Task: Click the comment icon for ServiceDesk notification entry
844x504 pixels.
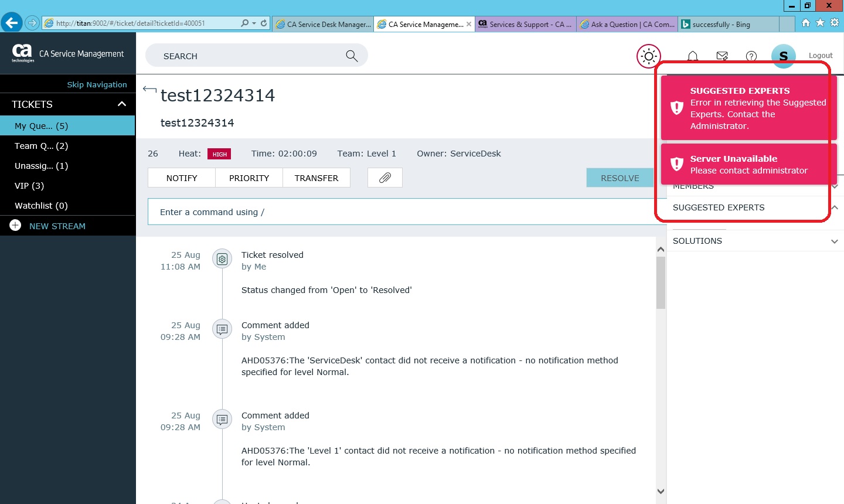Action: (x=222, y=329)
